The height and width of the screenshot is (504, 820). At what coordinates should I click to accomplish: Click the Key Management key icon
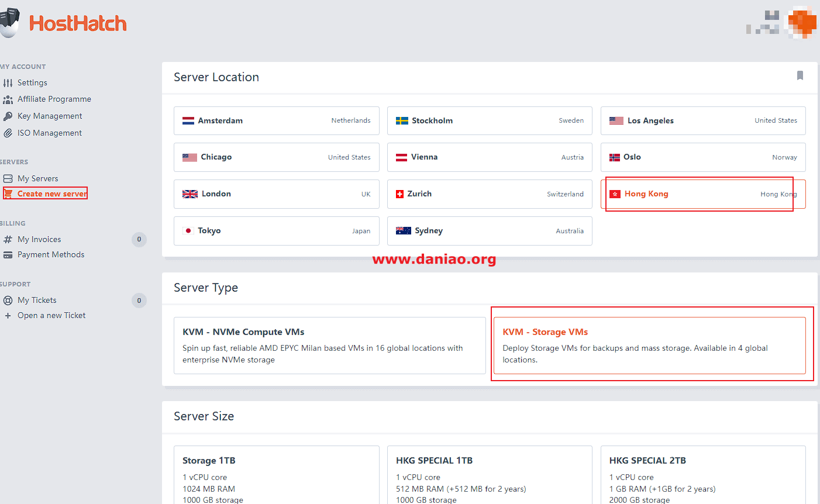point(8,116)
